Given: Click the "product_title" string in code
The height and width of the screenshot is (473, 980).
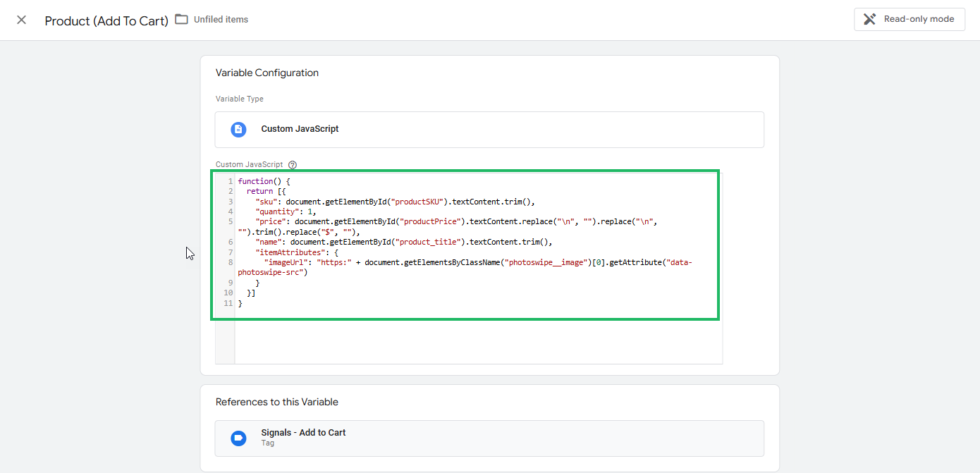Looking at the screenshot, I should point(430,242).
